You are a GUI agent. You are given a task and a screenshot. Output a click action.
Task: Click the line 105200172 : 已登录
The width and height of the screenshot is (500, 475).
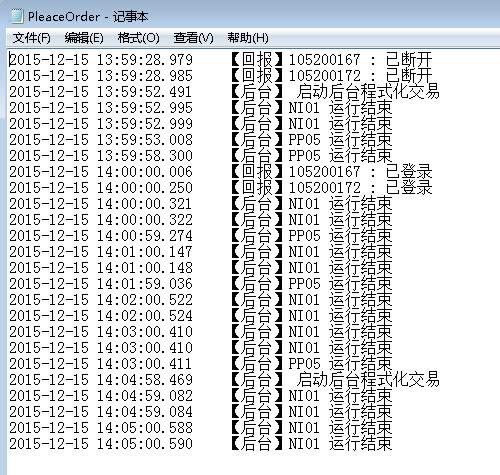[221, 188]
